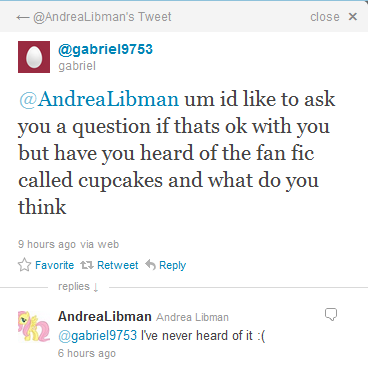
Task: Click the Retweet arrows icon
Action: tap(87, 265)
